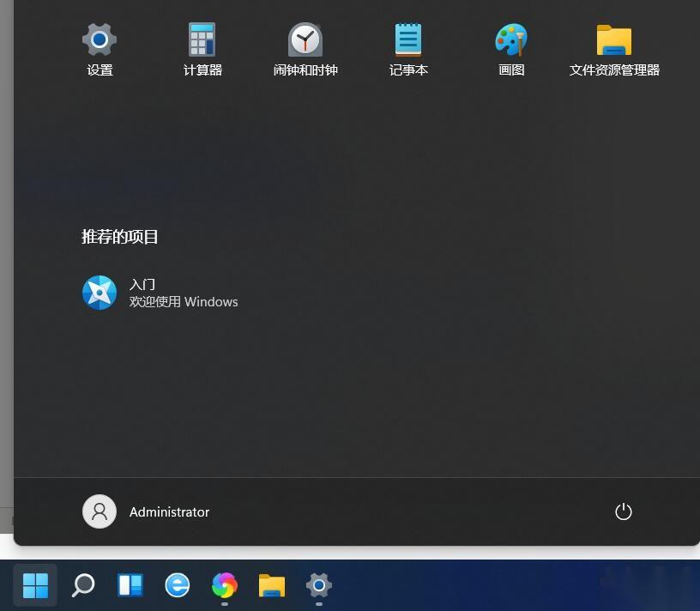Click the 推荐的项目 section heading
The height and width of the screenshot is (611, 700).
coord(120,237)
